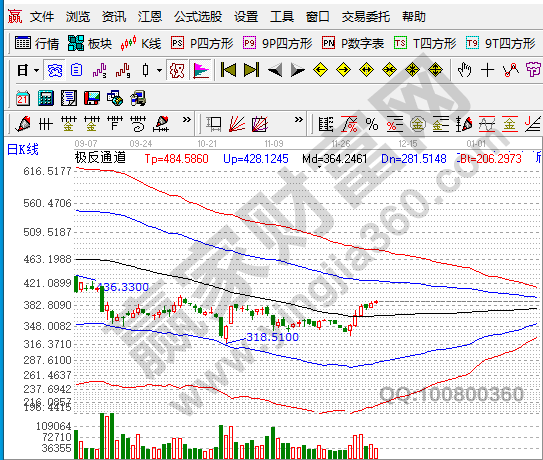Image resolution: width=543 pixels, height=460 pixels.
Task: Click the K线 toolbar button
Action: [141, 43]
